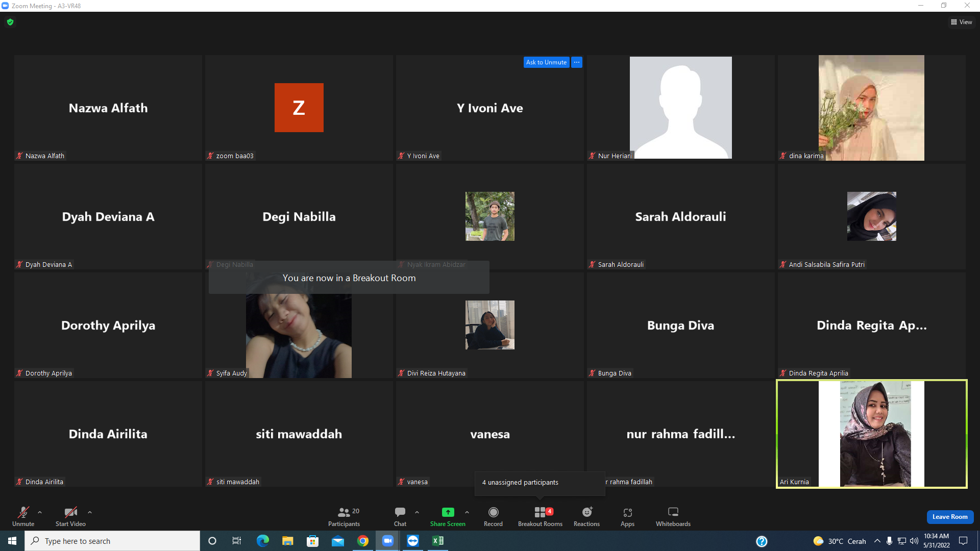Ask Y Ivoni Ave to unmute
980x551 pixels.
(x=546, y=62)
